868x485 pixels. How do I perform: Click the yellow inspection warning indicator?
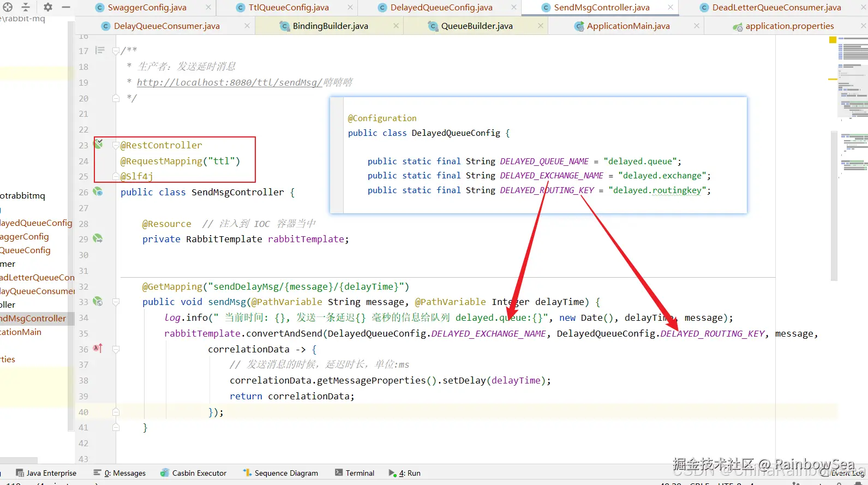pos(833,40)
